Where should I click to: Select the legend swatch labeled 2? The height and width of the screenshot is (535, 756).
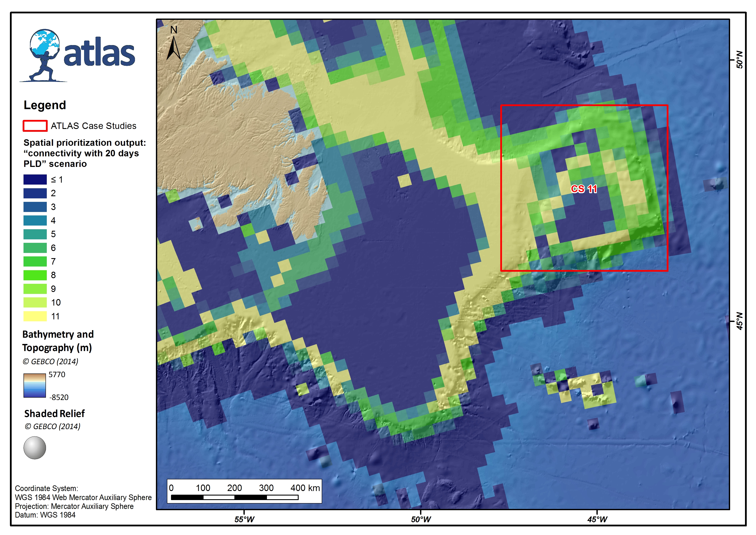point(35,193)
